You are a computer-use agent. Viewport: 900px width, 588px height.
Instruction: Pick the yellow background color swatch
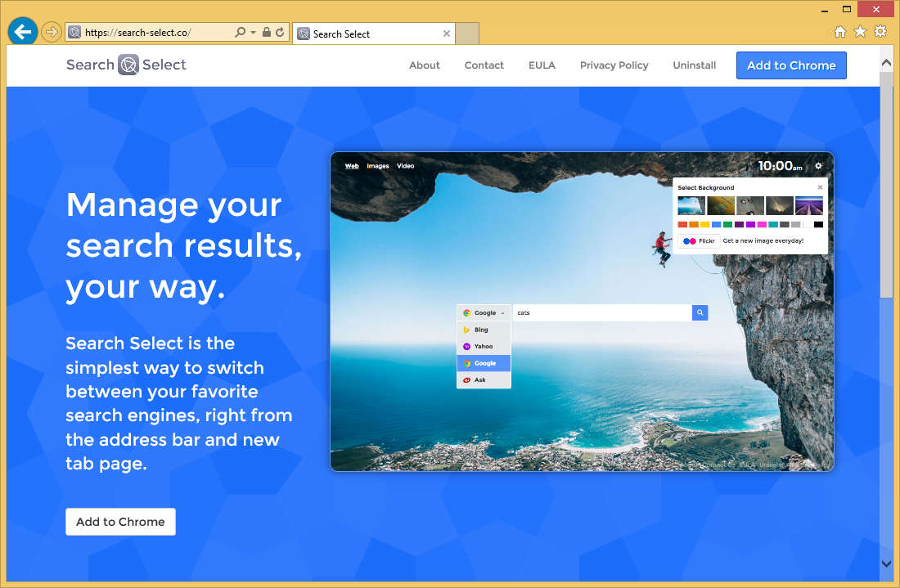click(x=704, y=224)
